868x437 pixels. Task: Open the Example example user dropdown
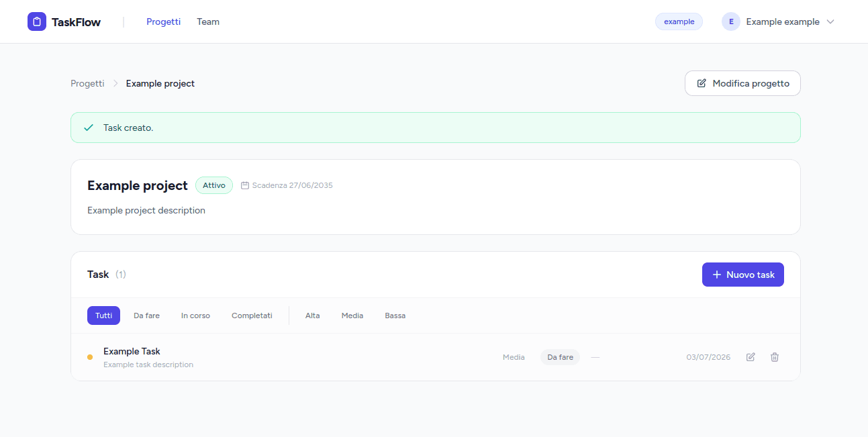point(779,21)
